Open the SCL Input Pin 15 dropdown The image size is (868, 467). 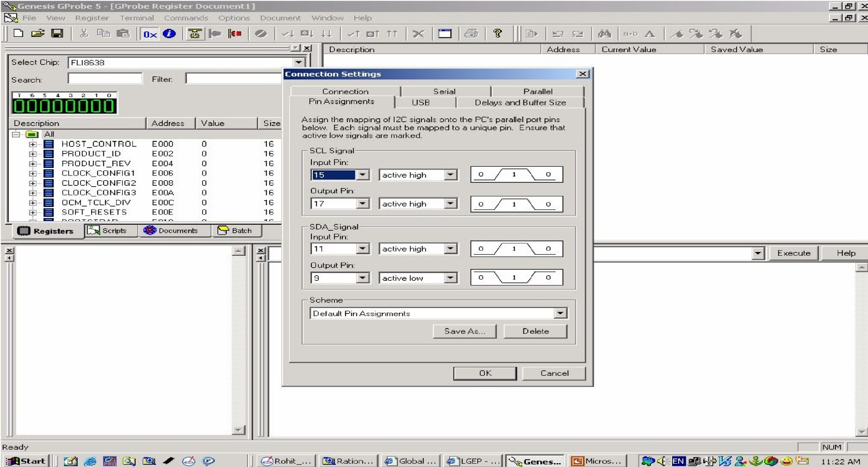pos(363,175)
